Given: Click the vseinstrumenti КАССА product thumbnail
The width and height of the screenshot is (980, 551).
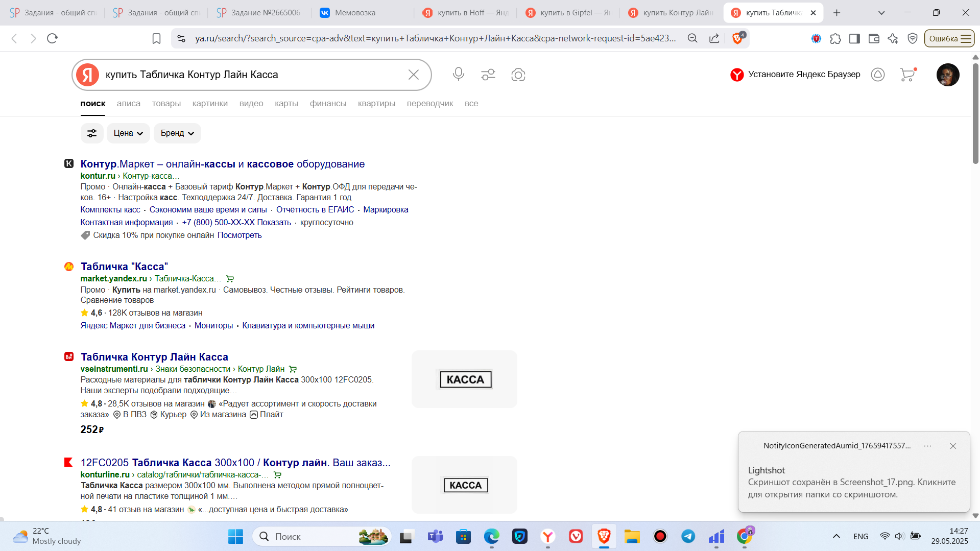Looking at the screenshot, I should click(465, 379).
